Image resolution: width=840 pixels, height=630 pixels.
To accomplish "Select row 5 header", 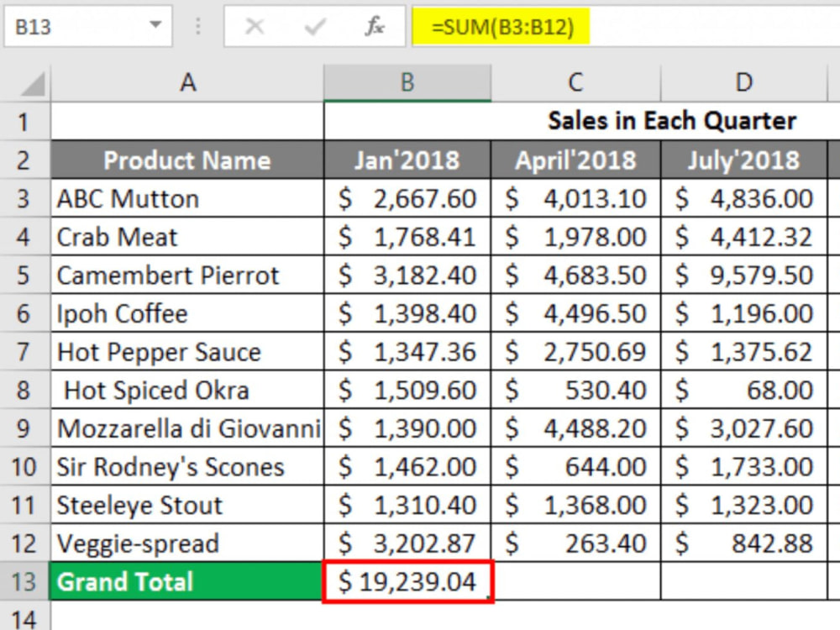I will [24, 276].
